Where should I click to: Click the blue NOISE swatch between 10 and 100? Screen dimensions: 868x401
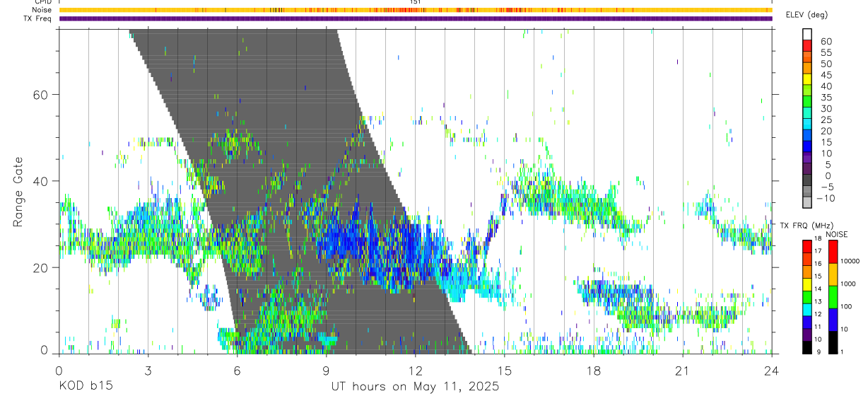tap(833, 319)
